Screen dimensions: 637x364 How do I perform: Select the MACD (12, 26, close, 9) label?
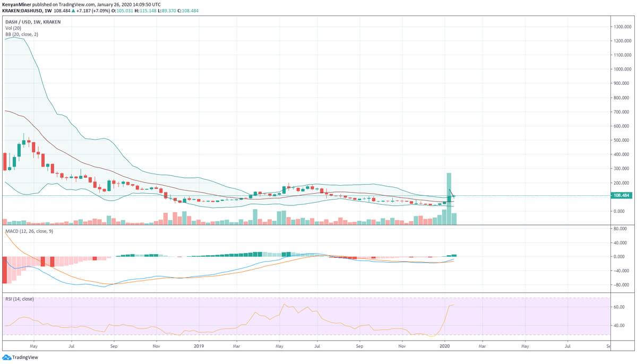29,232
